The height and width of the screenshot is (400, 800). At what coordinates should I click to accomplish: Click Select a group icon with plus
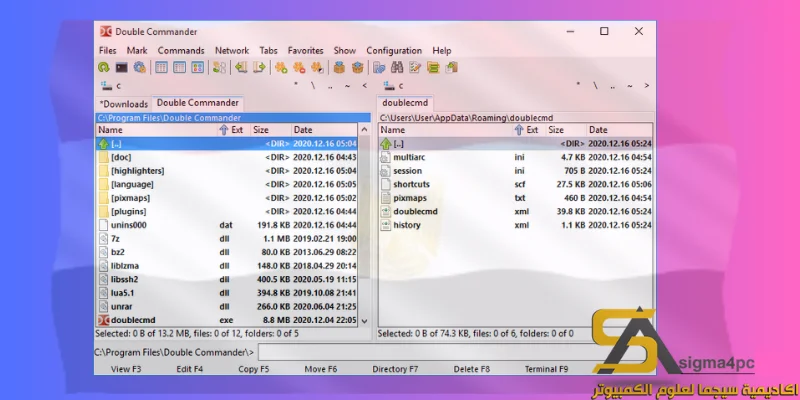pyautogui.click(x=281, y=67)
